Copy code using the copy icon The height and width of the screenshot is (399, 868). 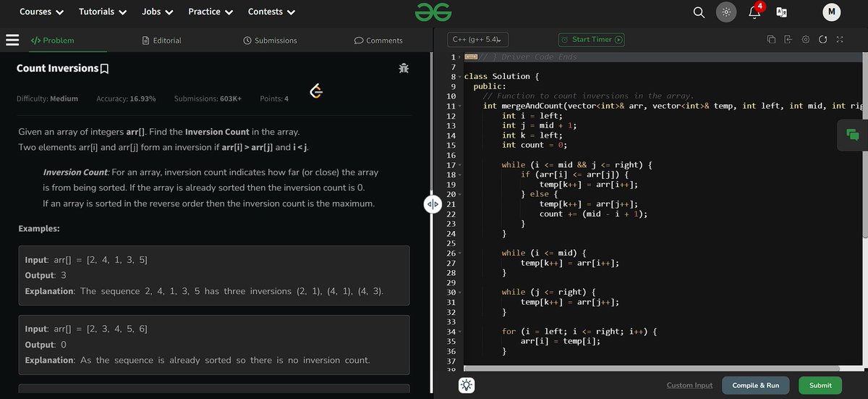[771, 39]
